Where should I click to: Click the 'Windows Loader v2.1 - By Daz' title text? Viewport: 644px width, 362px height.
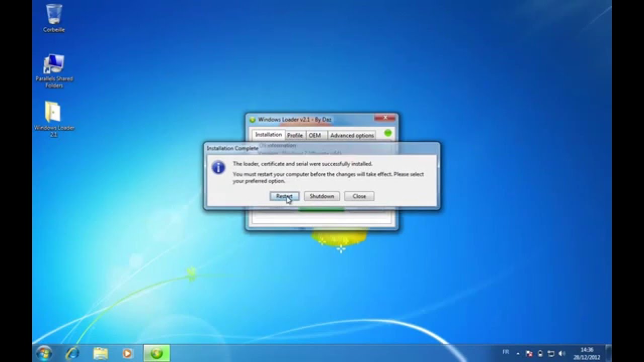click(294, 120)
